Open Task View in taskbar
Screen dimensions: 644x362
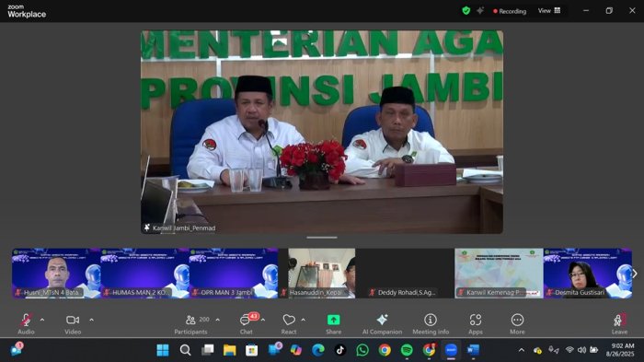(207, 350)
